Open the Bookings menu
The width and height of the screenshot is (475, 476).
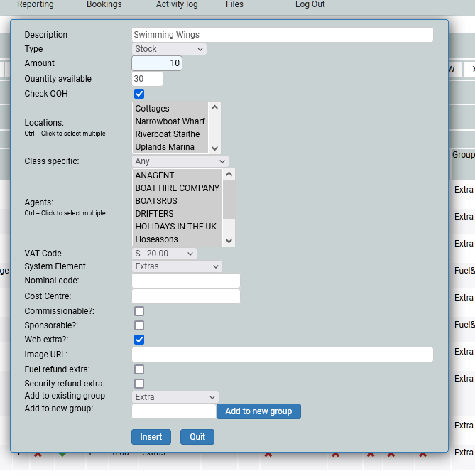104,4
